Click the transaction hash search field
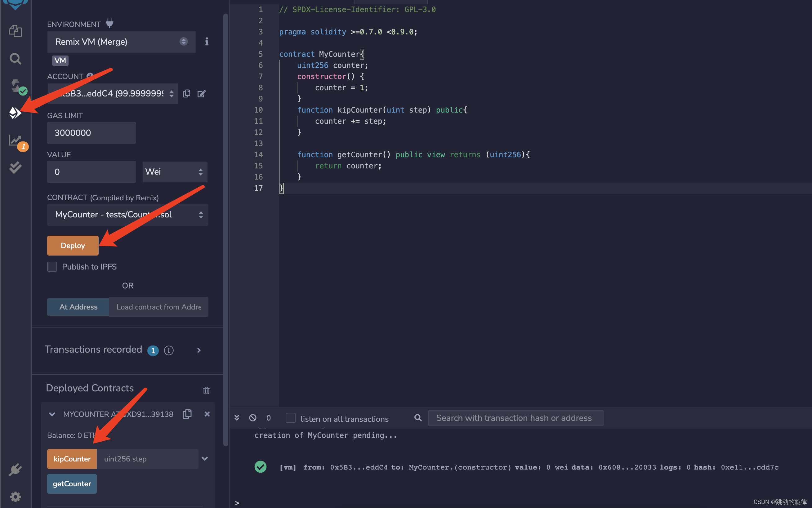812x508 pixels. (515, 418)
